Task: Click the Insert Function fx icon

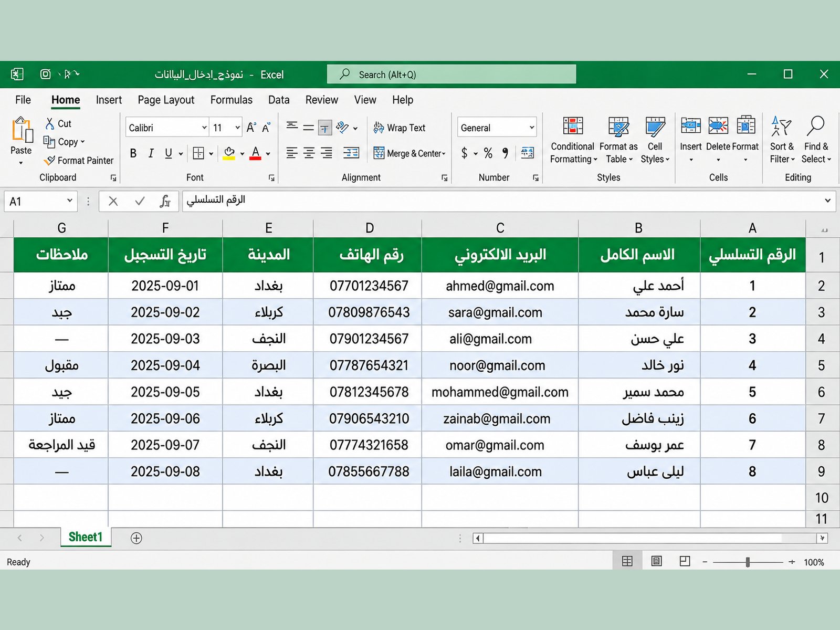Action: click(x=165, y=201)
